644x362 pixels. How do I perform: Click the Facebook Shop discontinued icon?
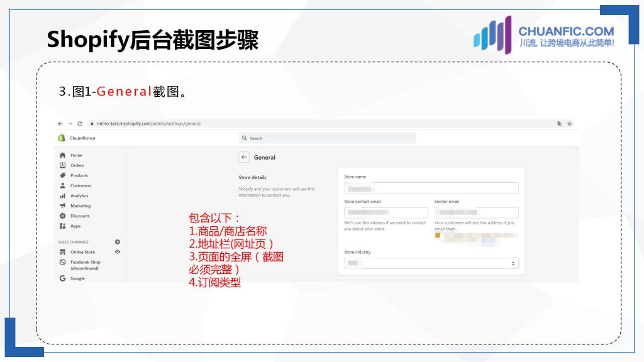pos(62,262)
